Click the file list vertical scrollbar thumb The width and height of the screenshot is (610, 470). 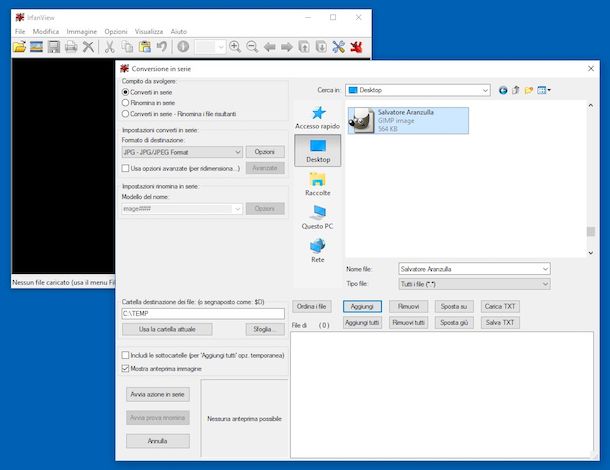tap(591, 231)
